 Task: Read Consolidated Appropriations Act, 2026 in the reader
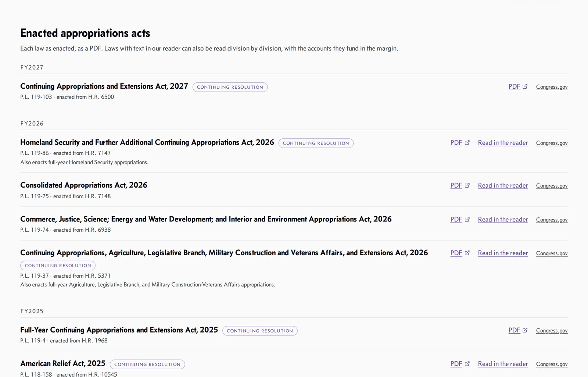[503, 185]
